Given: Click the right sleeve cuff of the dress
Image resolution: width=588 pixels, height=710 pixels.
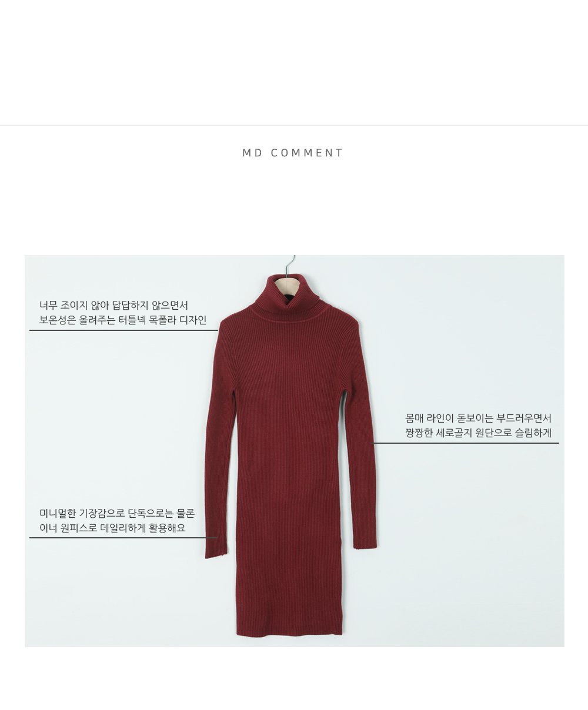Looking at the screenshot, I should tap(366, 541).
